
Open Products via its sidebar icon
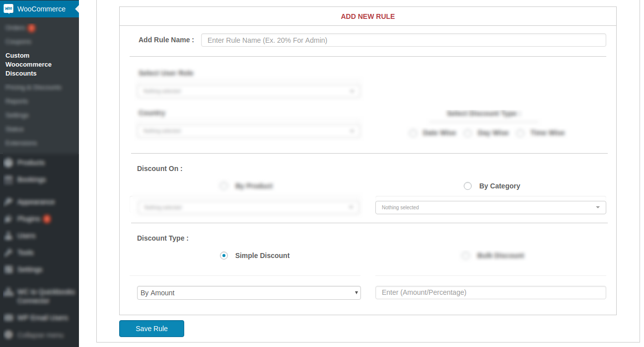click(8, 163)
